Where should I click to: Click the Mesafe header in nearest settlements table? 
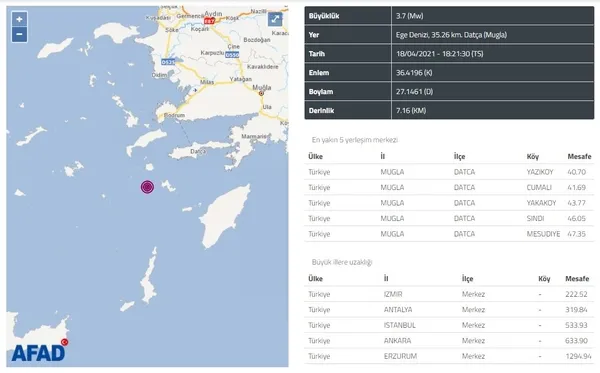[x=579, y=156]
